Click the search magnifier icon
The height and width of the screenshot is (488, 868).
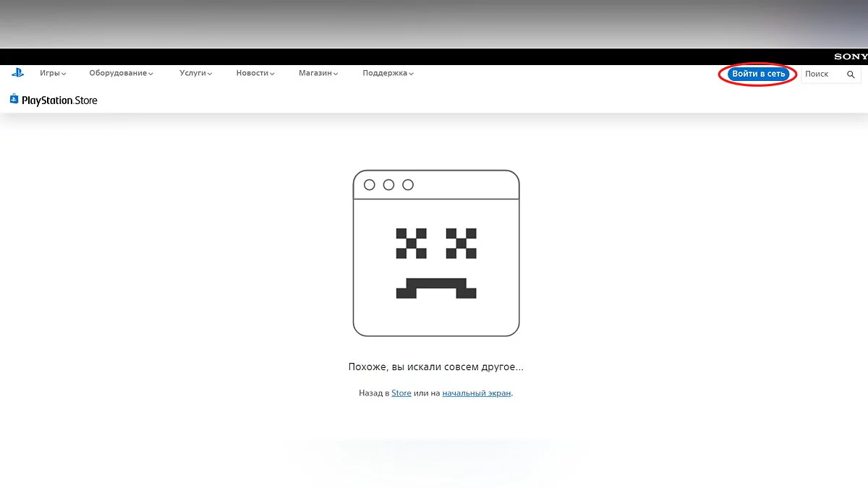coord(851,74)
